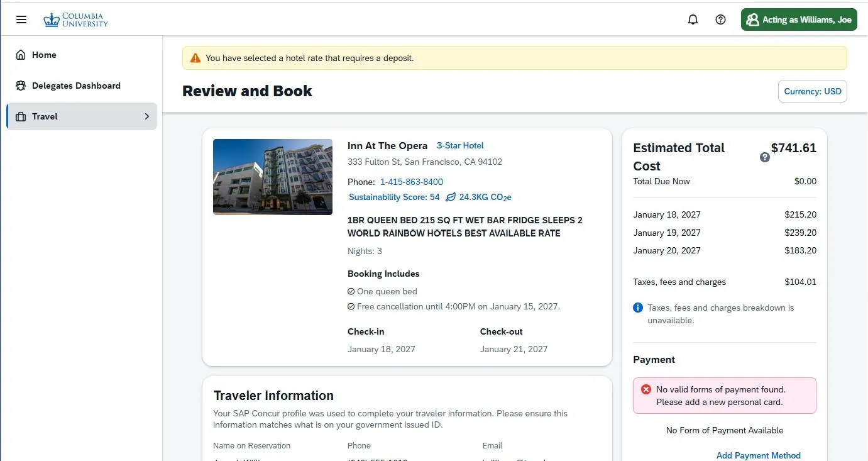Select Travel in the side navigation
The height and width of the screenshot is (461, 868).
pyautogui.click(x=82, y=116)
